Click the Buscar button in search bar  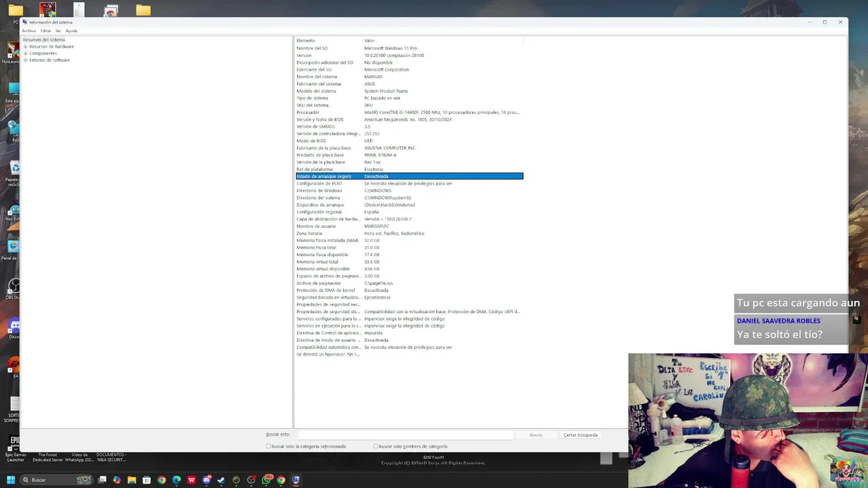pos(536,434)
